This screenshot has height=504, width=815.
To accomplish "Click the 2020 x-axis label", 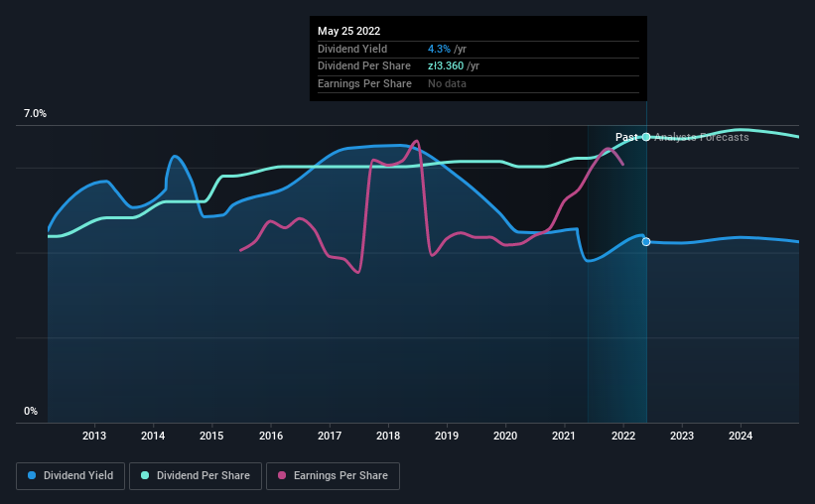I will (x=505, y=436).
